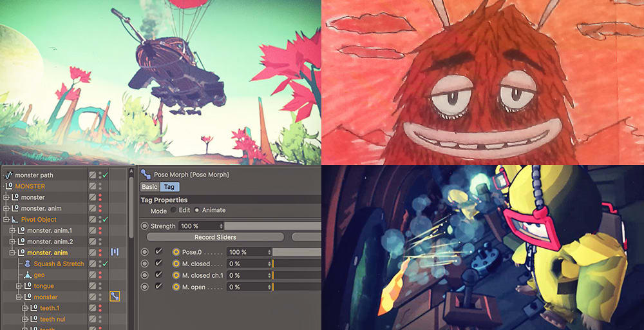Image resolution: width=644 pixels, height=330 pixels.
Task: Click the Pose.0 slider bar
Action: click(296, 252)
